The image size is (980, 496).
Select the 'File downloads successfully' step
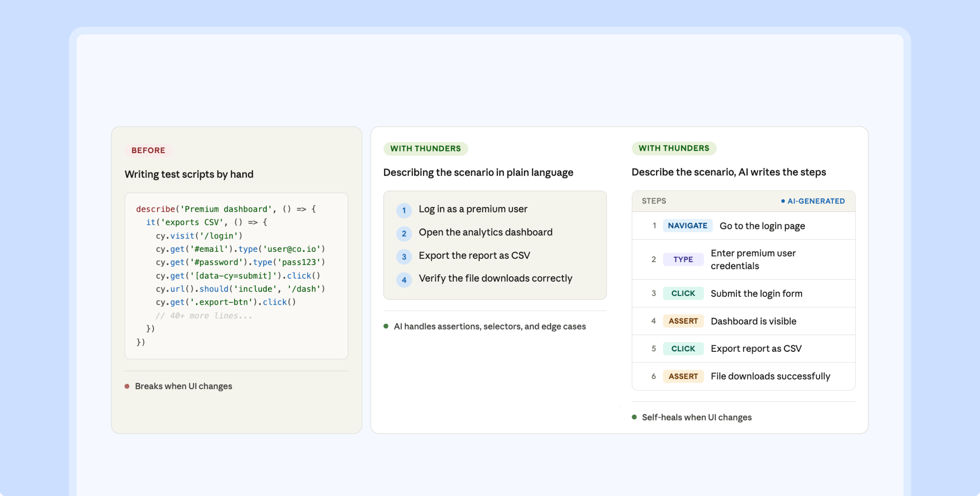click(x=770, y=376)
